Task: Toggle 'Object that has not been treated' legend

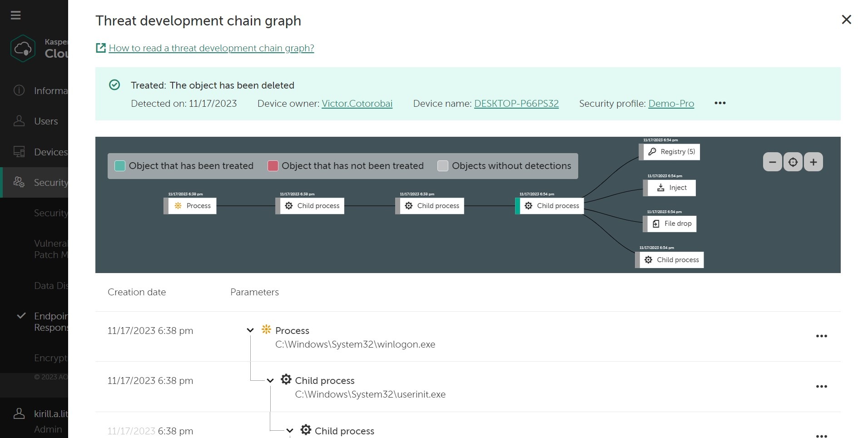Action: (x=273, y=166)
